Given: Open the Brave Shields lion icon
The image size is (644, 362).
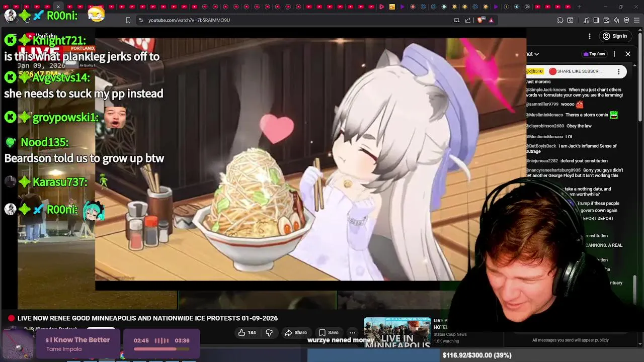Looking at the screenshot, I should tap(480, 20).
